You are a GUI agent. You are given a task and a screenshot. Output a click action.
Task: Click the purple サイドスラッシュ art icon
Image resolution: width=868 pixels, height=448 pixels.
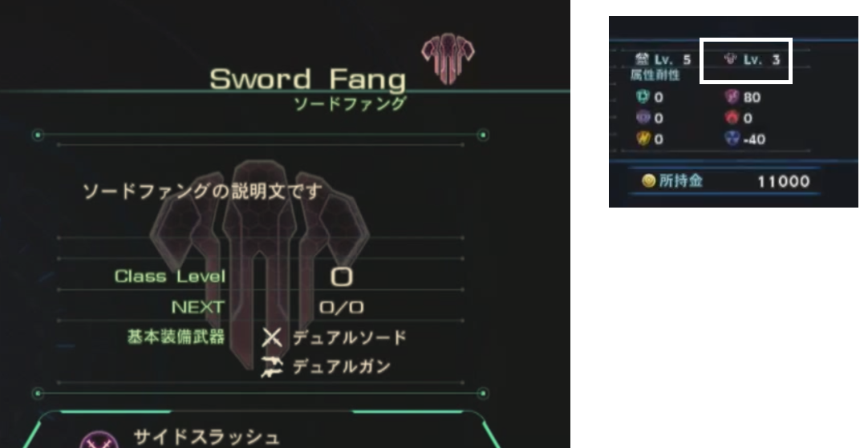tap(99, 440)
